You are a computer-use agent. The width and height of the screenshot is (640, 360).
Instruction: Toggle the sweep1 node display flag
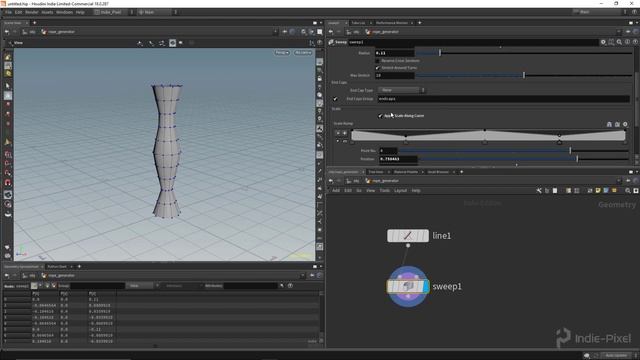point(426,287)
